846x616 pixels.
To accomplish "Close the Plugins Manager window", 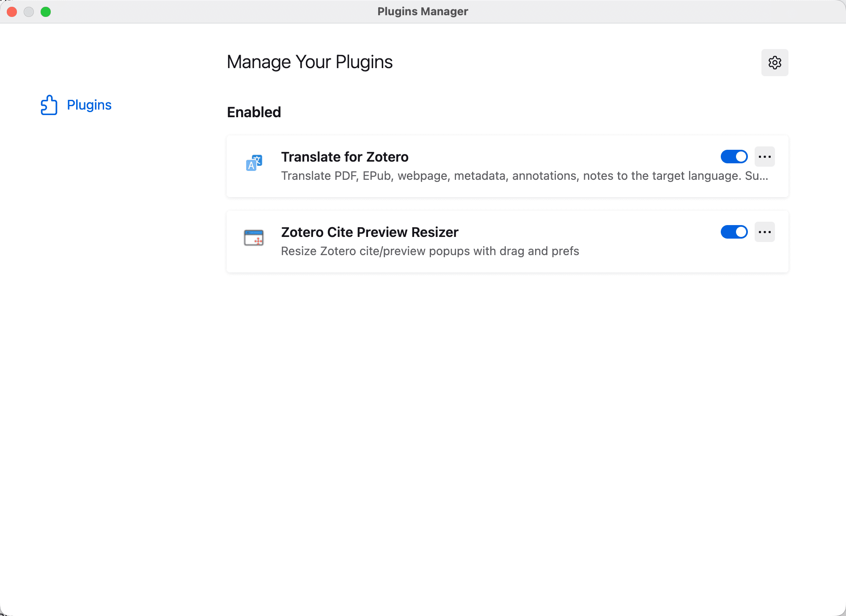I will (12, 12).
